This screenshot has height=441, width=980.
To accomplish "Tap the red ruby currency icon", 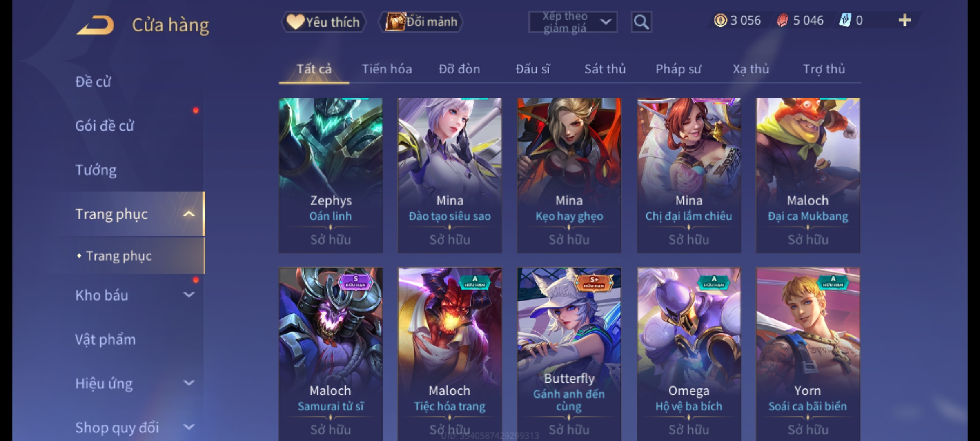I will click(782, 20).
